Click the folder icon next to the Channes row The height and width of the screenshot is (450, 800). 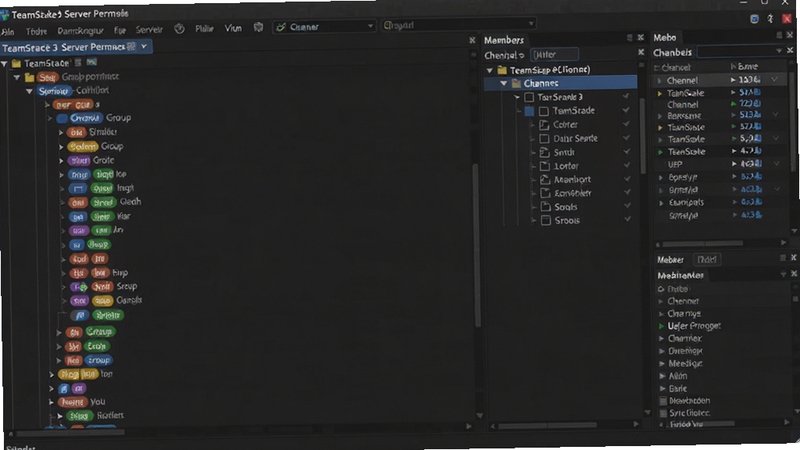click(x=516, y=83)
